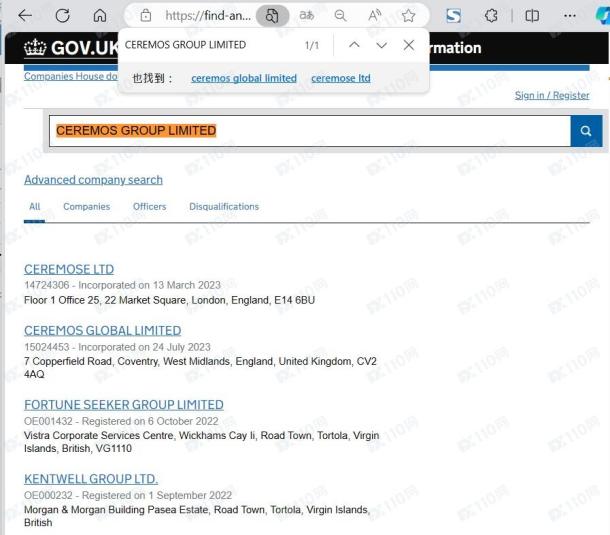Click the find-on-page icon in address bar
610x535 pixels.
[x=272, y=16]
